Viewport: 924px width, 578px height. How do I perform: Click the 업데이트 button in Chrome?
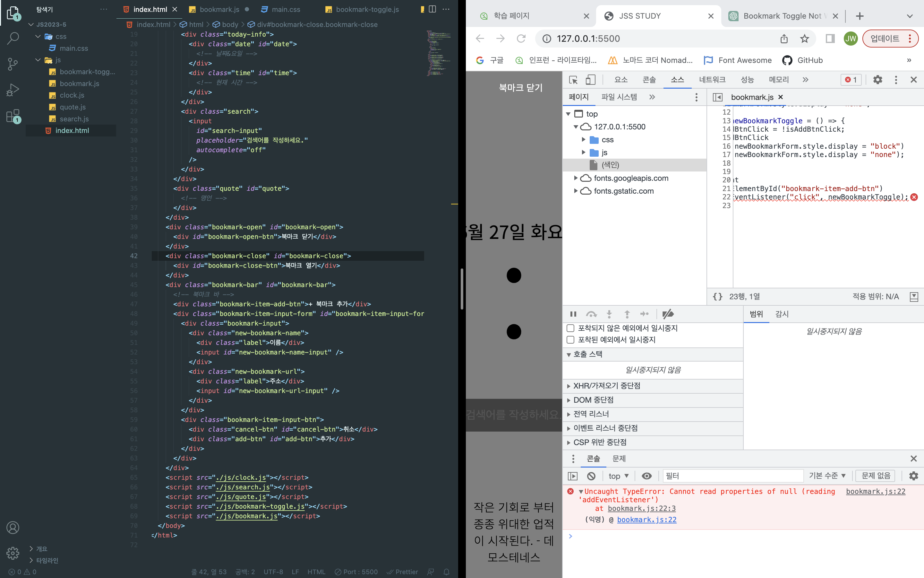(890, 39)
